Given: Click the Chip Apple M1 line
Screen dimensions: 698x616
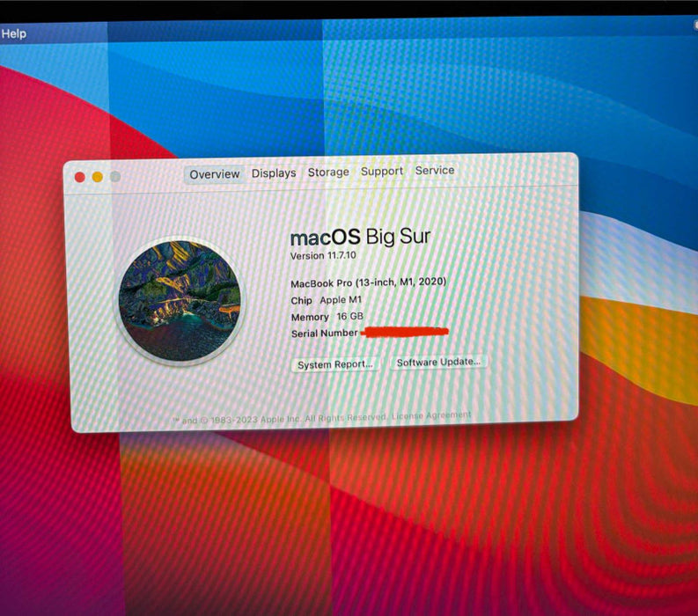Looking at the screenshot, I should click(x=327, y=300).
